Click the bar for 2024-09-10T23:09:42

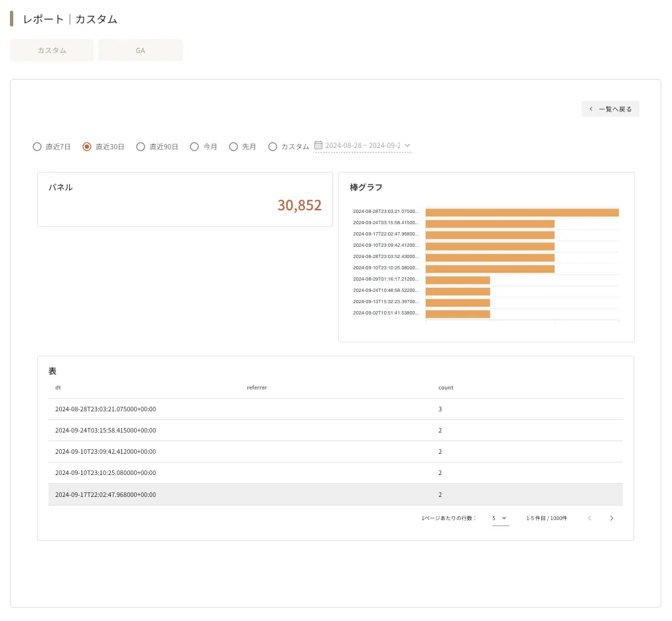[x=490, y=246]
